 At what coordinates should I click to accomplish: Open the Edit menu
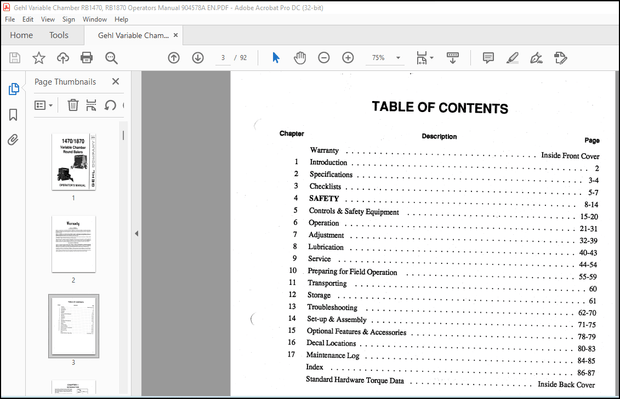(x=28, y=19)
